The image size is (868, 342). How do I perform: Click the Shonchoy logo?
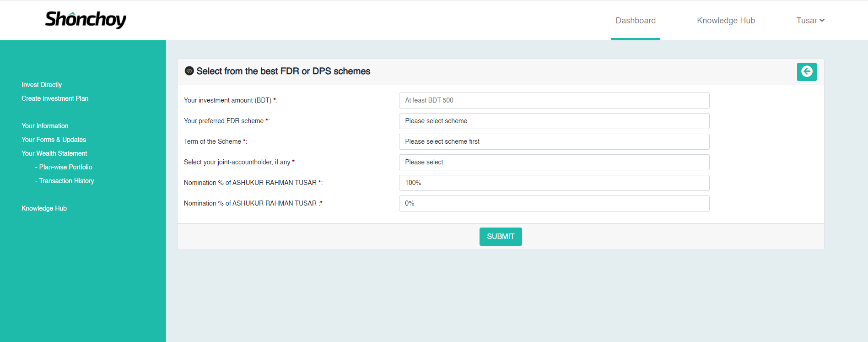coord(86,20)
